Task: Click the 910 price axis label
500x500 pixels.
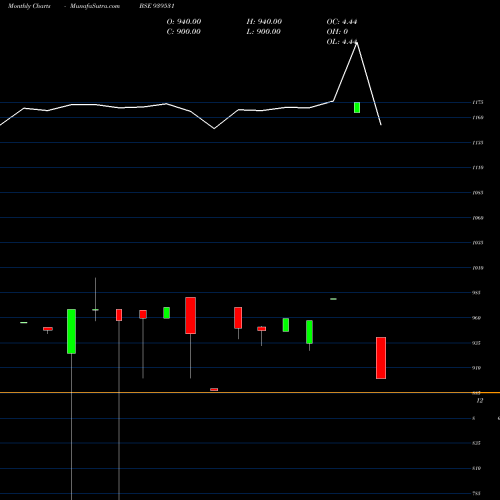Action: pos(477,368)
